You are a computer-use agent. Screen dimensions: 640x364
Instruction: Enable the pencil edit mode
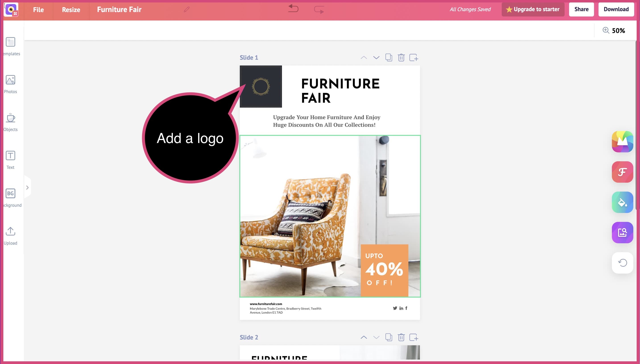pyautogui.click(x=186, y=9)
